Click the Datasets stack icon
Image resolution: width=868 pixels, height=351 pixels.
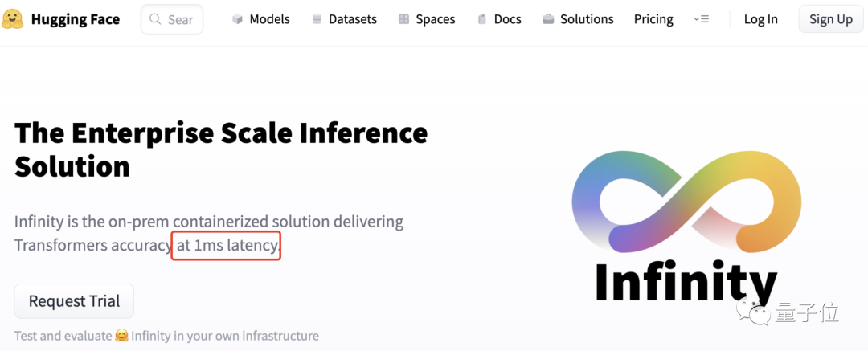317,19
